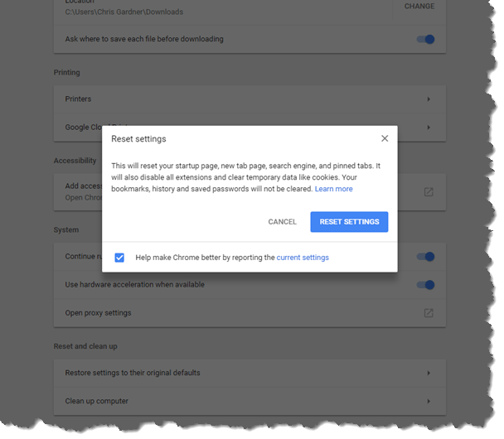Follow the current settings link
This screenshot has height=439, width=504.
coord(303,258)
